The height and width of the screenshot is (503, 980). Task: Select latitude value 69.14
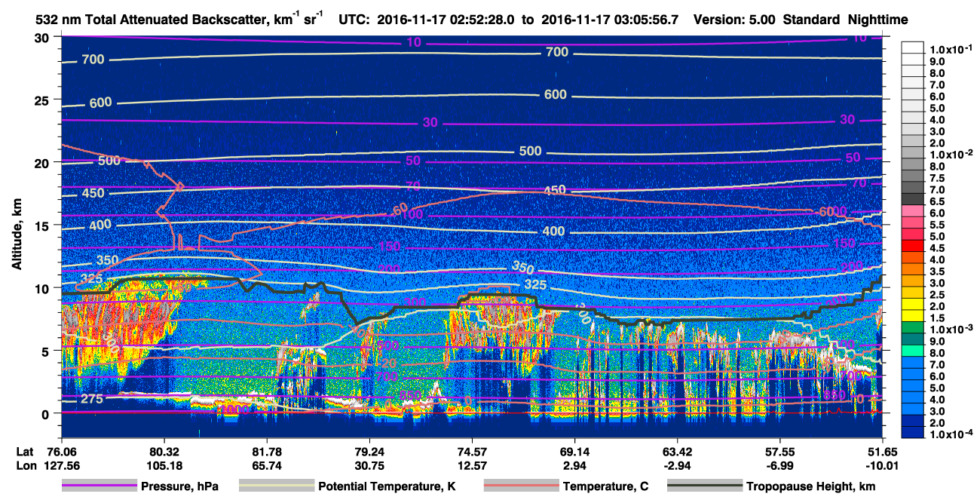[x=574, y=452]
